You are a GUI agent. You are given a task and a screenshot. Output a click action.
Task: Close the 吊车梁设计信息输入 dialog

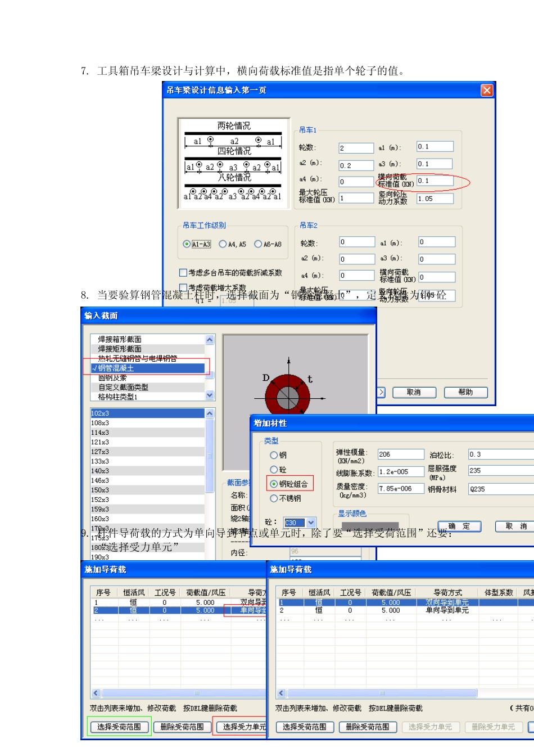coord(487,90)
